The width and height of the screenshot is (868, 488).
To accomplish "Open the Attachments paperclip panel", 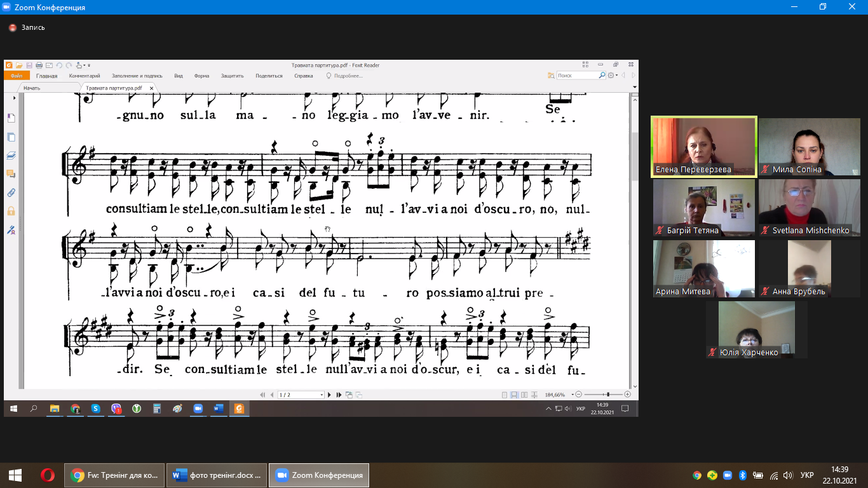I will (11, 193).
